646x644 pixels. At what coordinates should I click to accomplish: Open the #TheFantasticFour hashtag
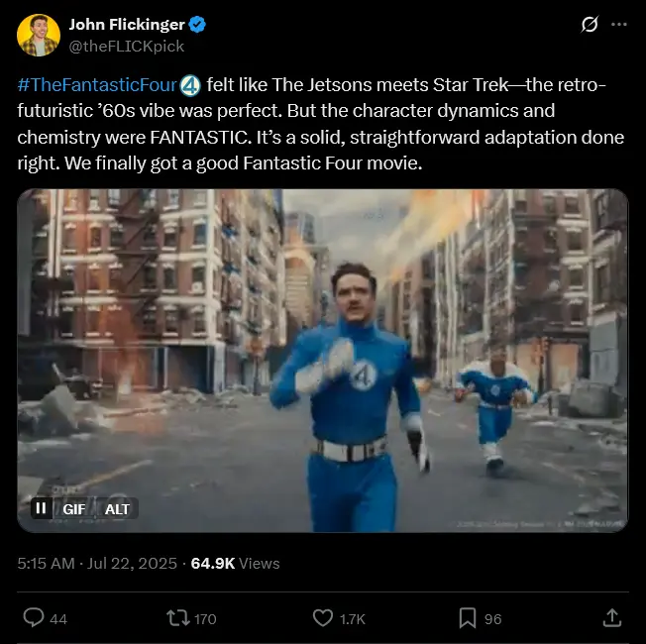(x=95, y=86)
